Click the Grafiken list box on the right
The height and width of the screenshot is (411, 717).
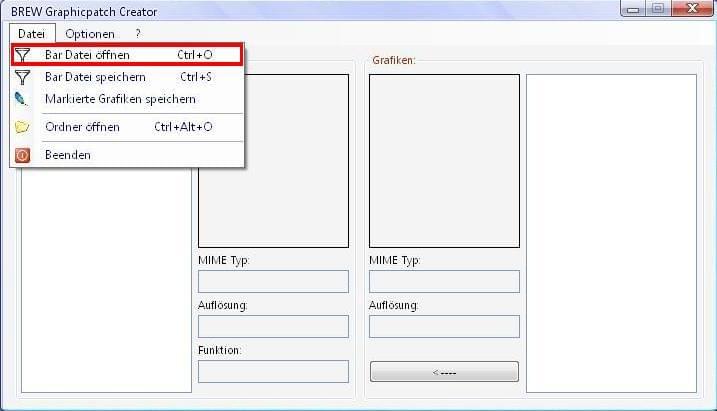tap(611, 233)
